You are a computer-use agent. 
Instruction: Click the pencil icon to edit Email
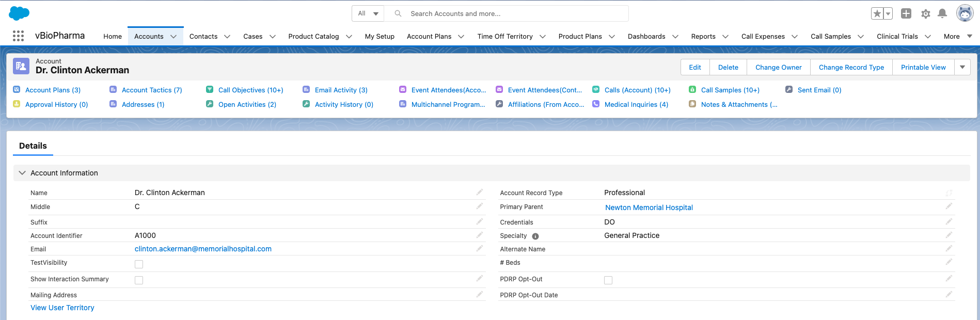click(x=479, y=248)
